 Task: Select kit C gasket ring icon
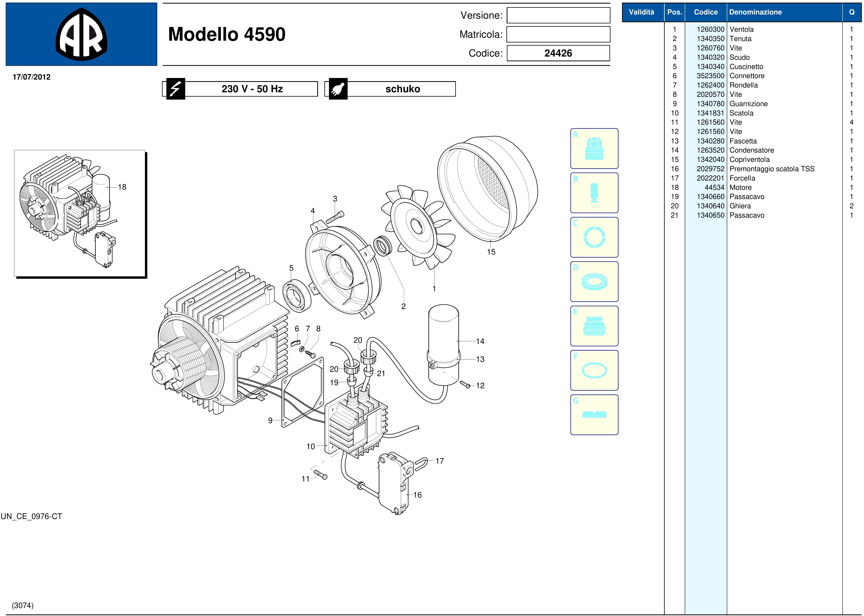594,237
